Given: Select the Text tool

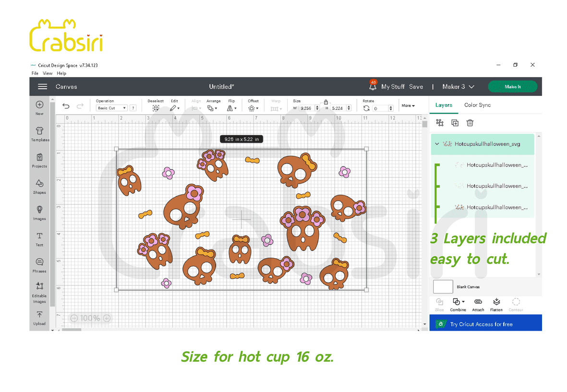Looking at the screenshot, I should click(x=39, y=238).
